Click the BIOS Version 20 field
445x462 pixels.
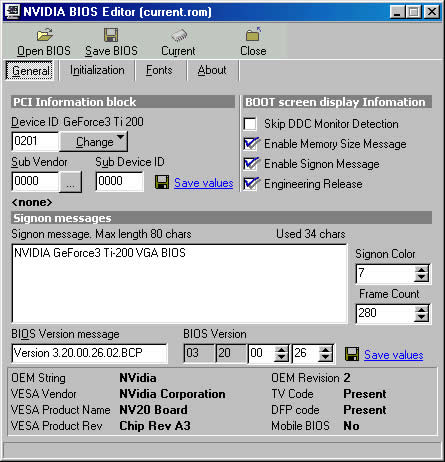pyautogui.click(x=231, y=353)
